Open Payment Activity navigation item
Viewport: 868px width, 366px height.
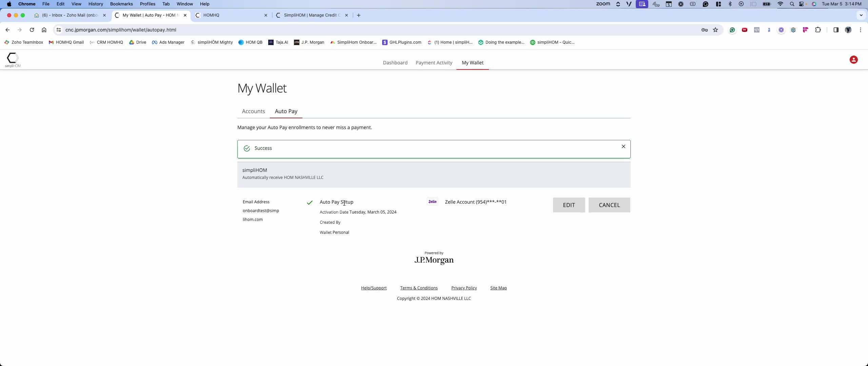coord(434,63)
